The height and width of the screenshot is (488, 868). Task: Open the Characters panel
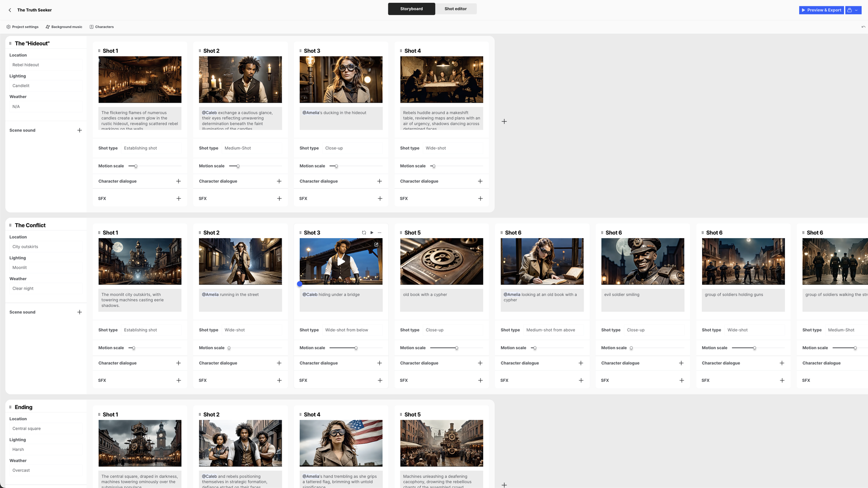tap(102, 27)
